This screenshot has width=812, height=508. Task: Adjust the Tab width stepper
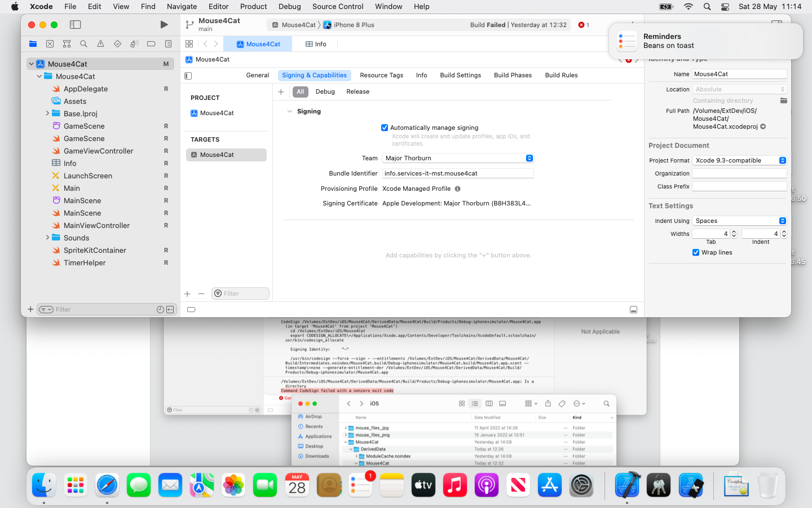point(734,234)
